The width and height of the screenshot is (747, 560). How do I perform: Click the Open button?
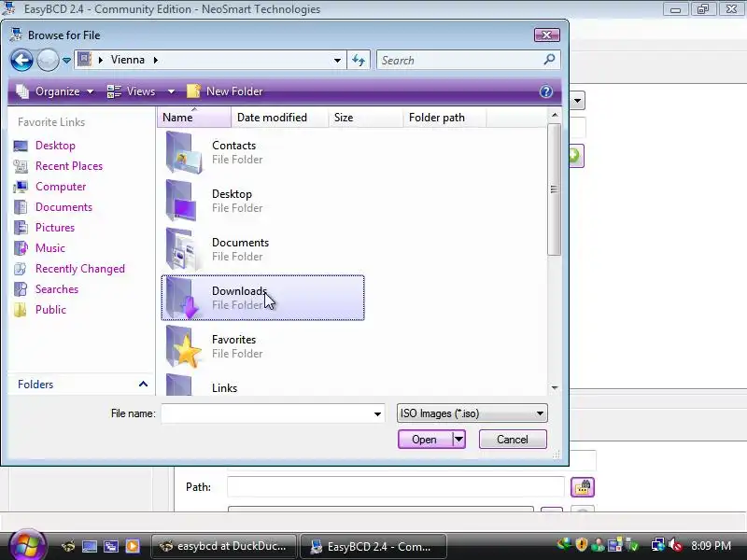click(x=424, y=440)
